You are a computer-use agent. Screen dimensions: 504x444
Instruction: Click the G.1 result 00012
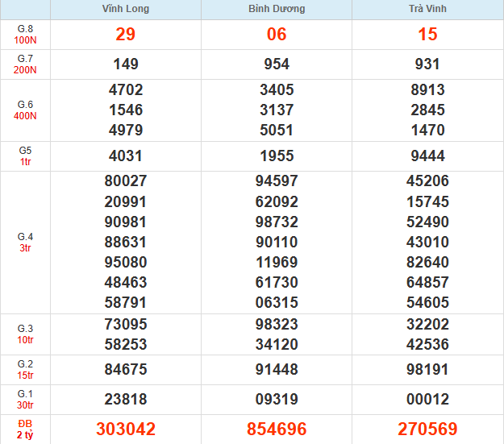[x=427, y=400]
